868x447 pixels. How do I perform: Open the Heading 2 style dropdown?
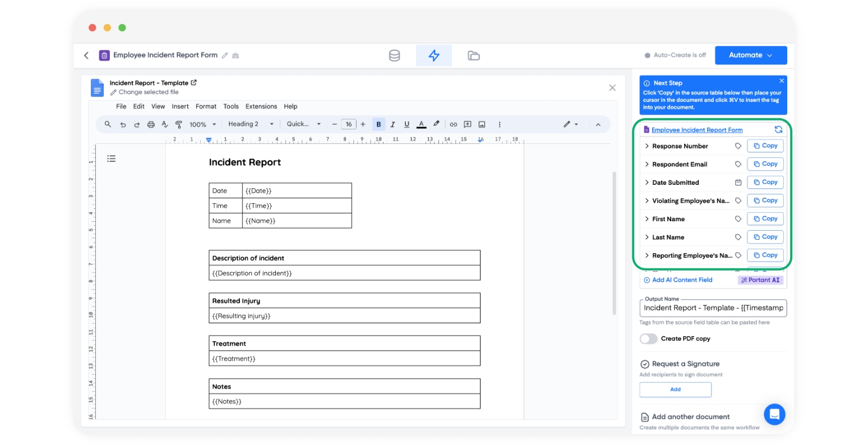click(x=251, y=124)
